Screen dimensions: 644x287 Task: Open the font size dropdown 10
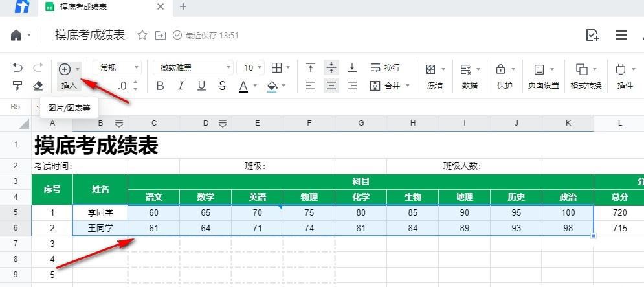tap(250, 68)
